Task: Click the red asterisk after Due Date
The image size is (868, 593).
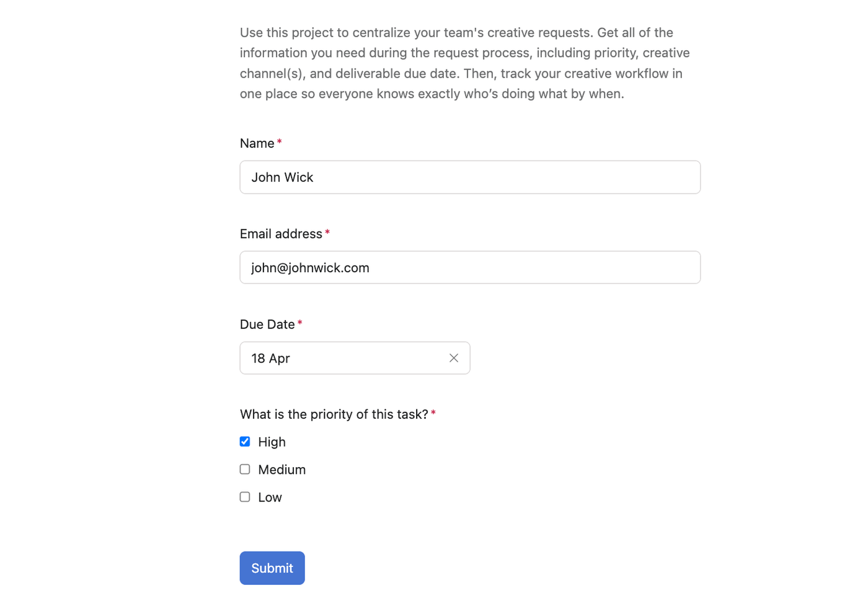Action: pyautogui.click(x=300, y=323)
